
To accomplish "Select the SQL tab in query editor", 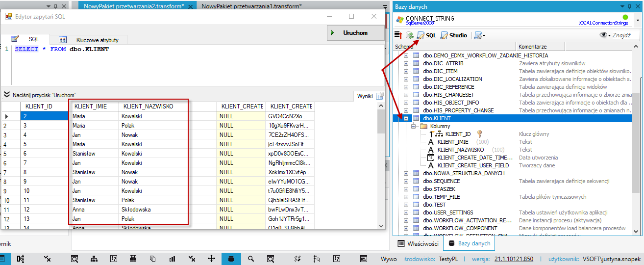I will tap(25, 39).
